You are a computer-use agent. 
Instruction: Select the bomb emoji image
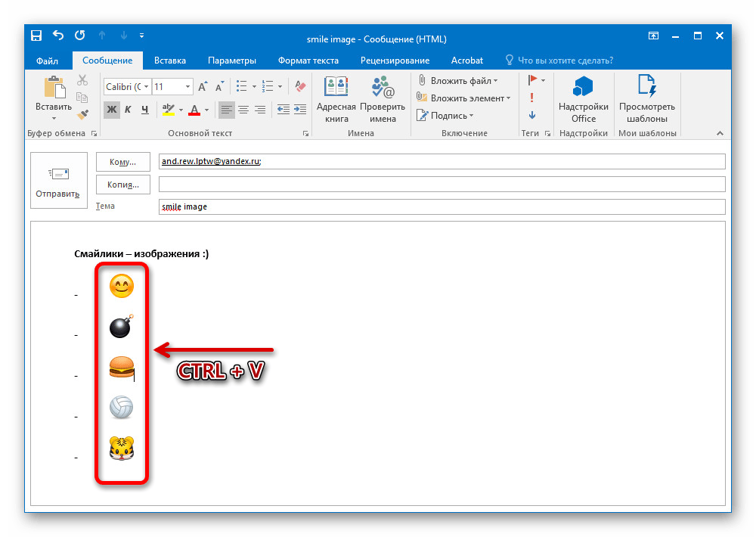122,326
